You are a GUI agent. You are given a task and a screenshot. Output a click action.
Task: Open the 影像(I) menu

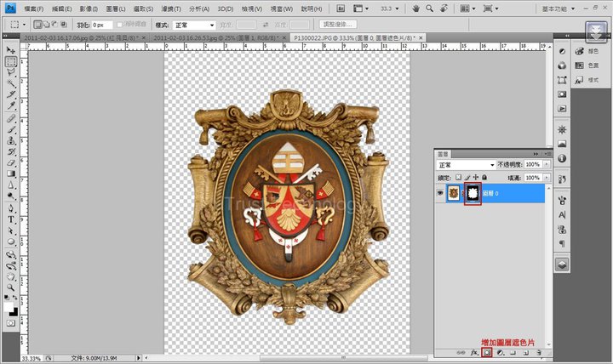pyautogui.click(x=89, y=9)
